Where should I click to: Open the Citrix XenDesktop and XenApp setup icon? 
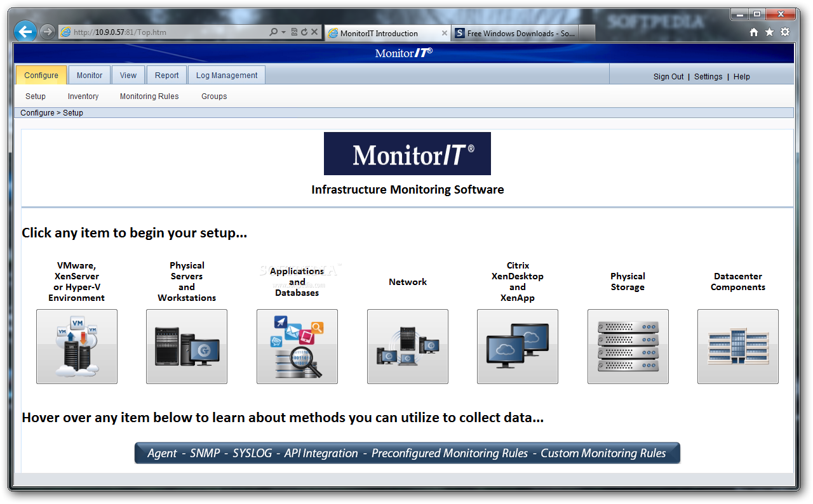pyautogui.click(x=518, y=347)
